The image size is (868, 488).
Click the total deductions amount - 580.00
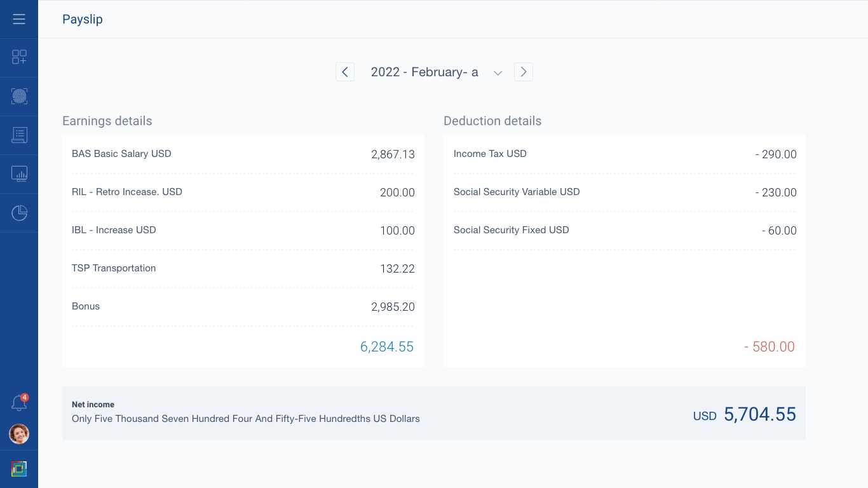[x=769, y=346]
